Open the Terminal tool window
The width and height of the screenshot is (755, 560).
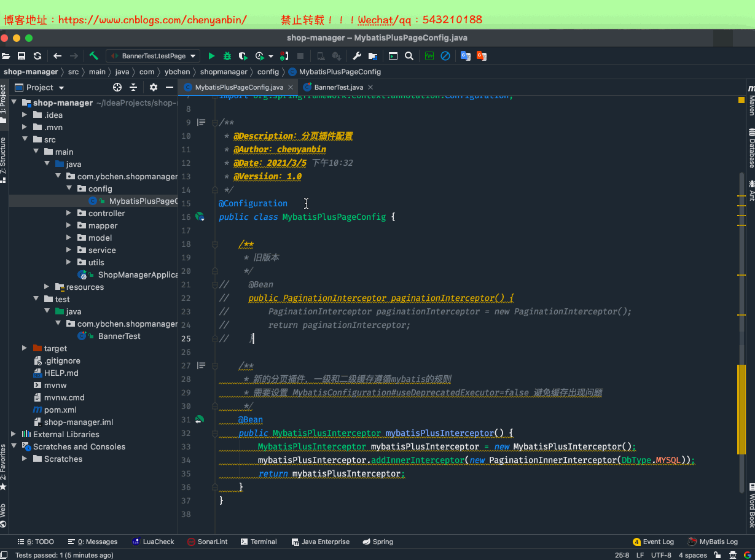[259, 542]
